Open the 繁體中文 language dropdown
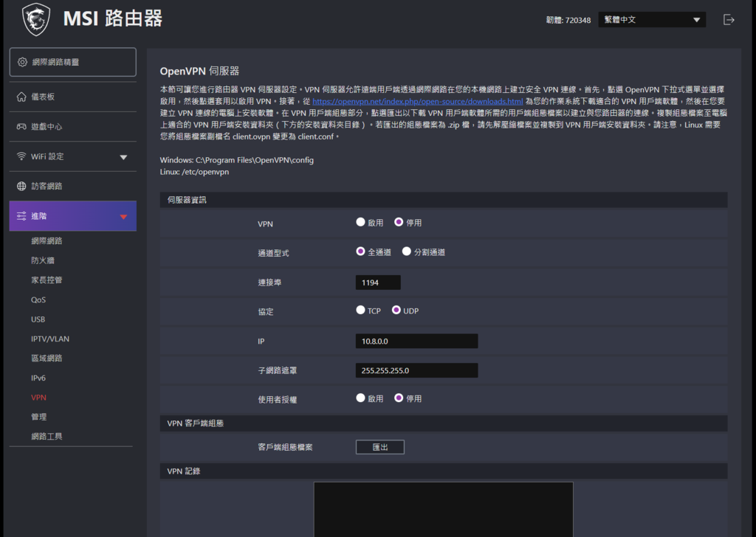The height and width of the screenshot is (537, 756). (652, 20)
